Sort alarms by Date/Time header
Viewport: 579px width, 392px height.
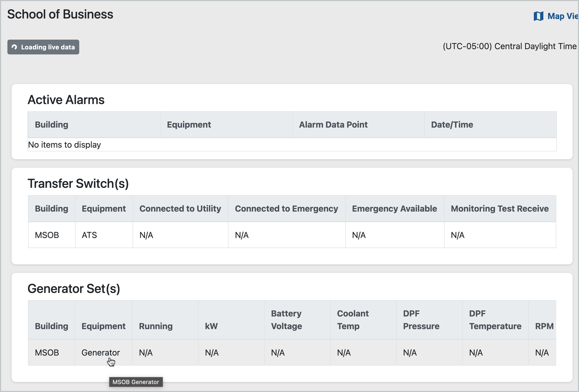coord(452,124)
